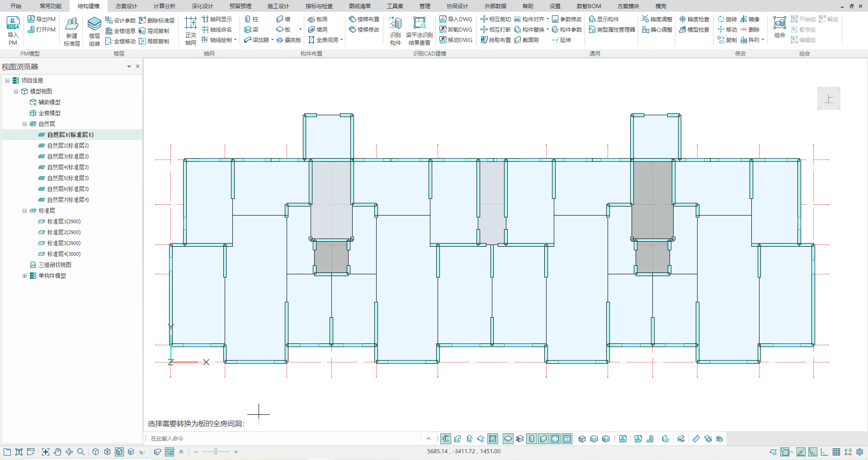The image size is (868, 460).
Task: Click the zoom-out minus beside the slider
Action: (x=196, y=452)
